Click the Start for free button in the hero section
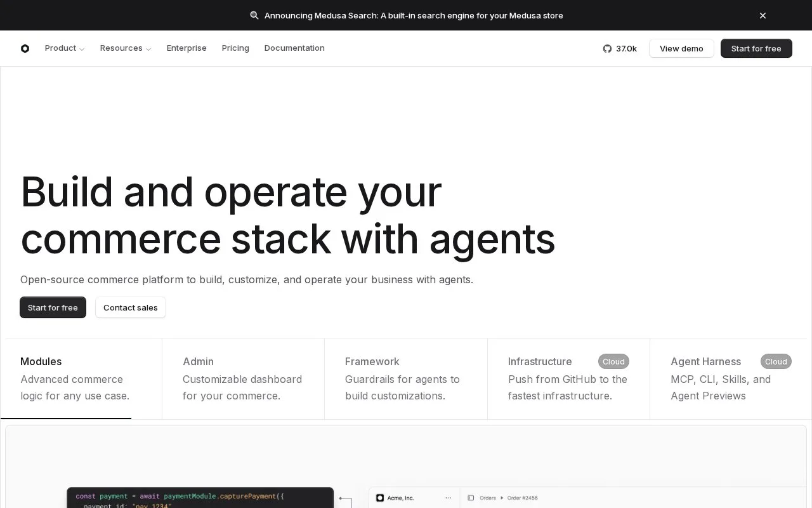Screen dimensions: 812x508 (x=53, y=307)
